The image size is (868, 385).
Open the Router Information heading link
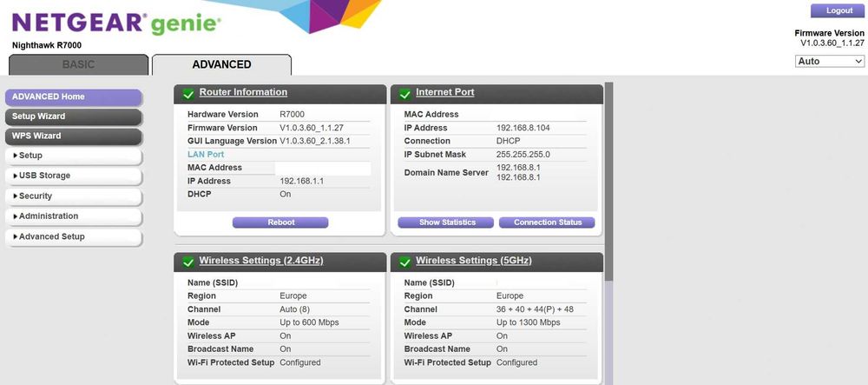(243, 92)
